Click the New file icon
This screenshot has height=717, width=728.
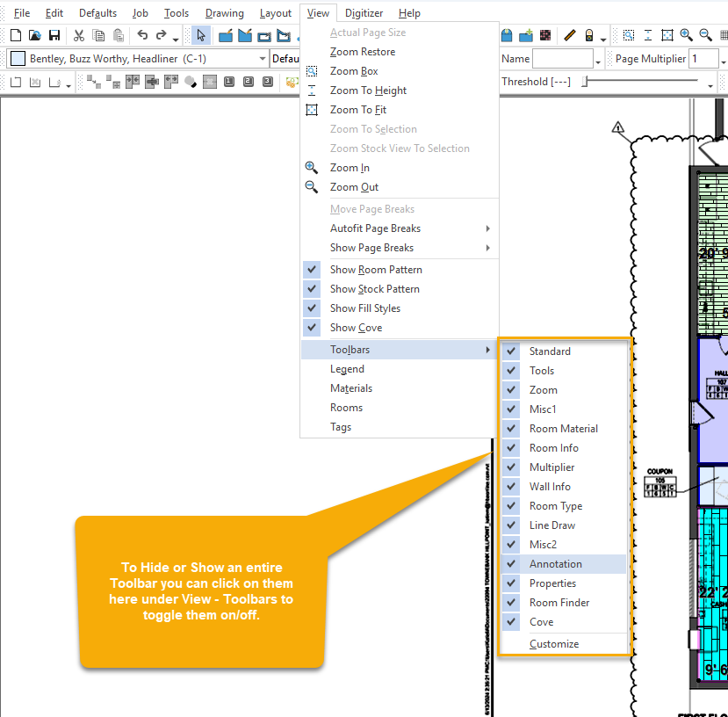[16, 35]
